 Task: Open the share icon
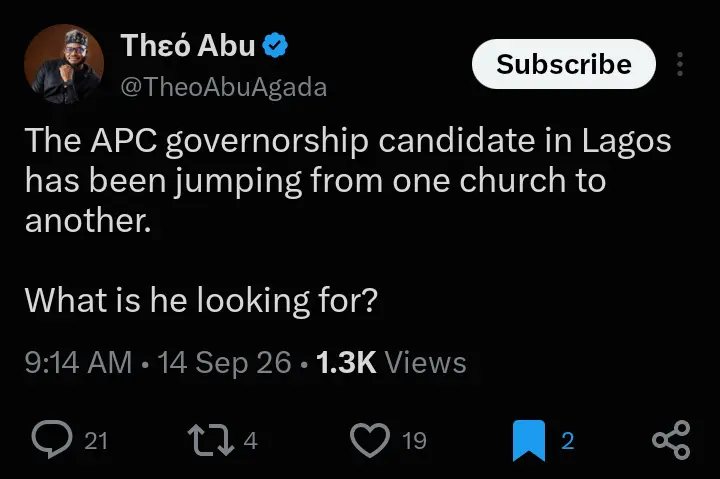point(671,440)
